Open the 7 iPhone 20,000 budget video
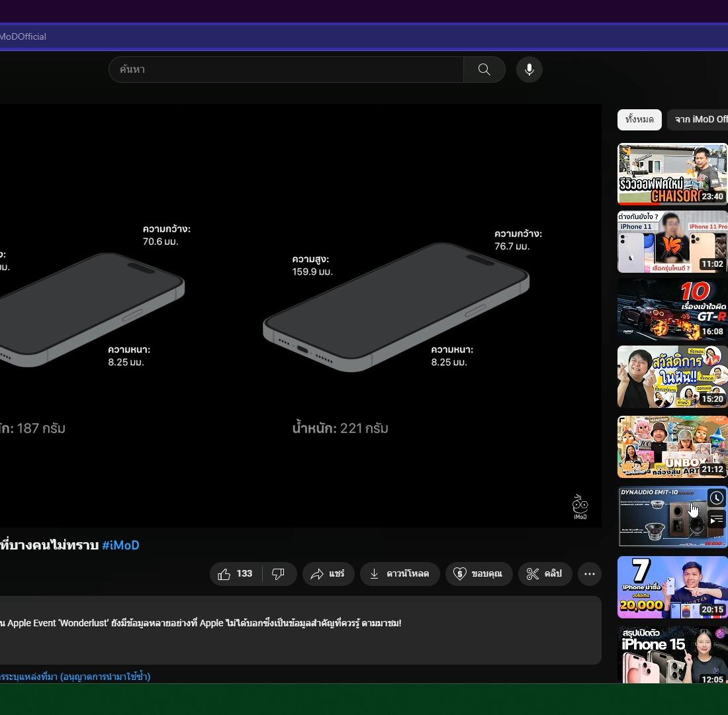This screenshot has height=715, width=728. tap(672, 587)
